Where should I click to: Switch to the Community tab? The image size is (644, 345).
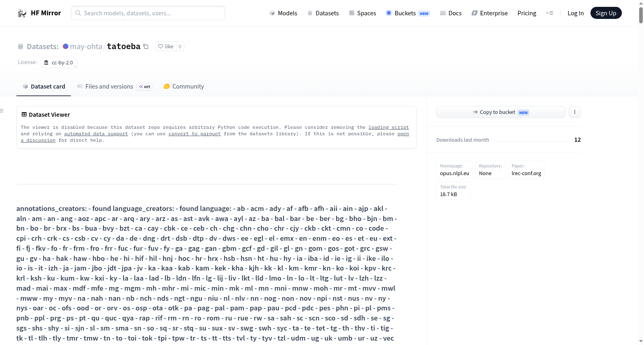pyautogui.click(x=184, y=87)
